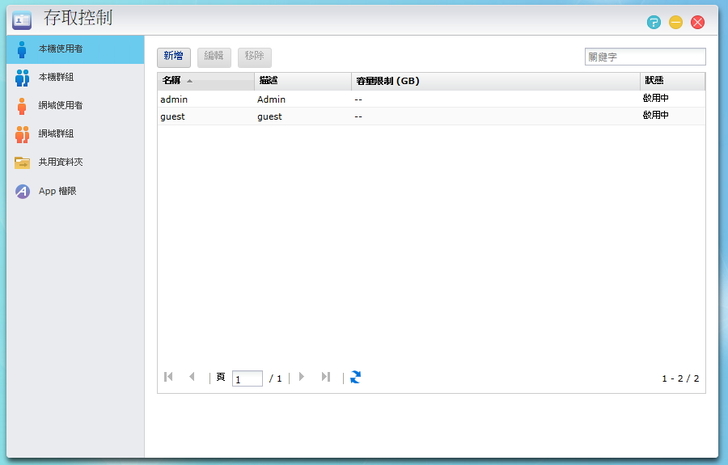Screen dimensions: 728x465
Task: Click the 容量限制 (GB) column header
Action: [495, 81]
